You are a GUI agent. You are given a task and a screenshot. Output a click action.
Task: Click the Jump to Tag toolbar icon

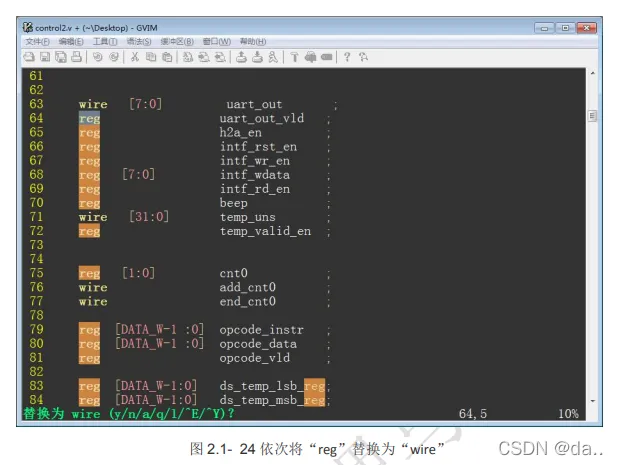[326, 57]
